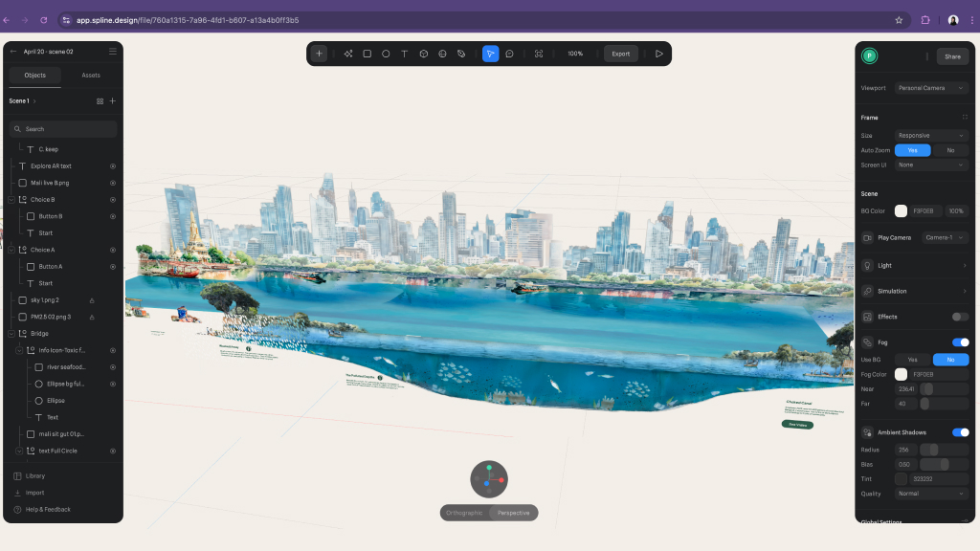The image size is (980, 551).
Task: Enable the Effects toggle
Action: [960, 317]
